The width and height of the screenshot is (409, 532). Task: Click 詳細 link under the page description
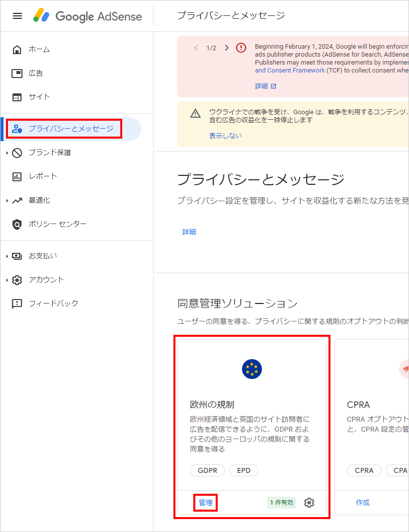(189, 232)
